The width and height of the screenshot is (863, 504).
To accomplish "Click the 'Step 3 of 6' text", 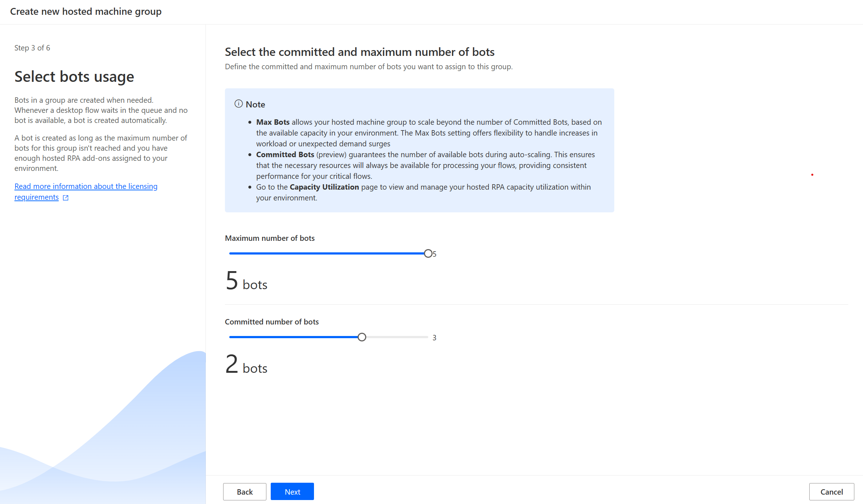I will pyautogui.click(x=32, y=48).
